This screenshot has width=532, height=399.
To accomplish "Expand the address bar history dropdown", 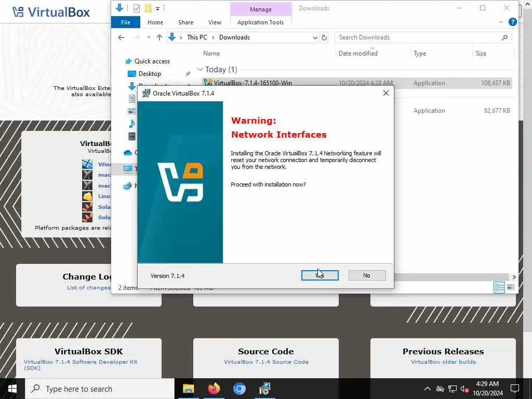I will click(x=315, y=37).
